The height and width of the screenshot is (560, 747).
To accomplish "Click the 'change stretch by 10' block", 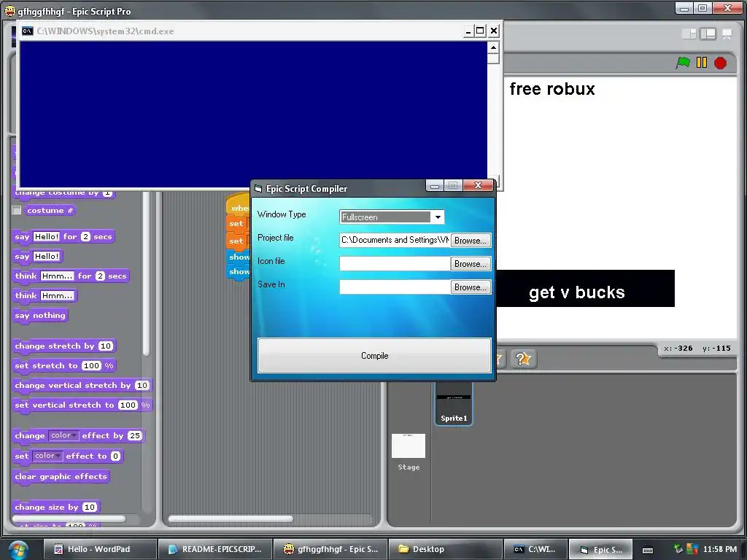I will pos(64,346).
